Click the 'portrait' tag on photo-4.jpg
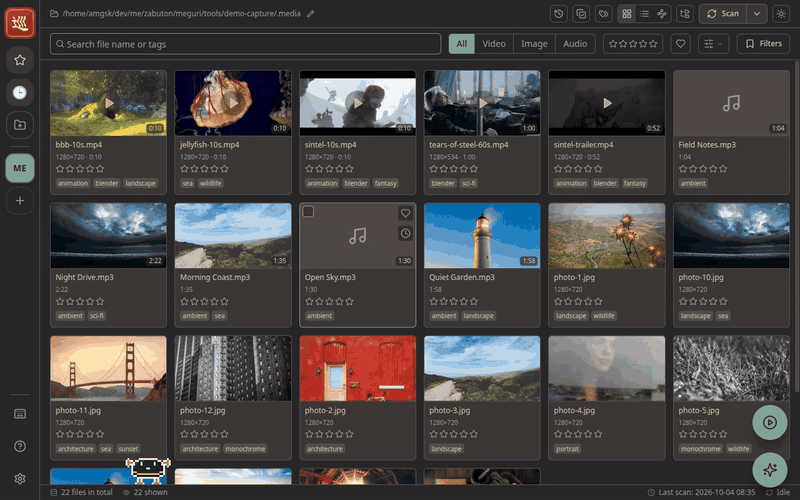This screenshot has width=800, height=500. tap(567, 449)
